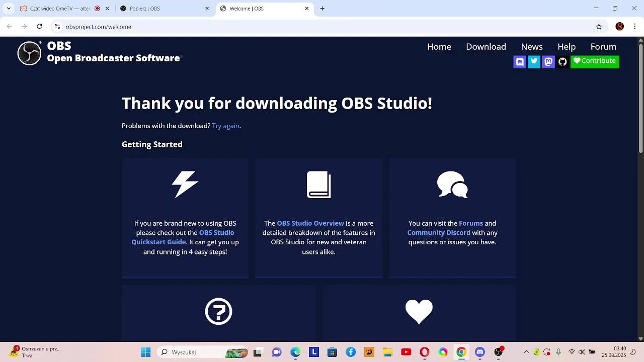Open the Forums link

tap(471, 223)
